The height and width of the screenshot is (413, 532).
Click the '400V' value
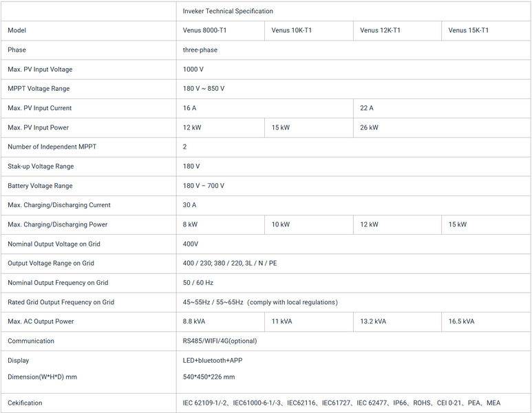[191, 244]
